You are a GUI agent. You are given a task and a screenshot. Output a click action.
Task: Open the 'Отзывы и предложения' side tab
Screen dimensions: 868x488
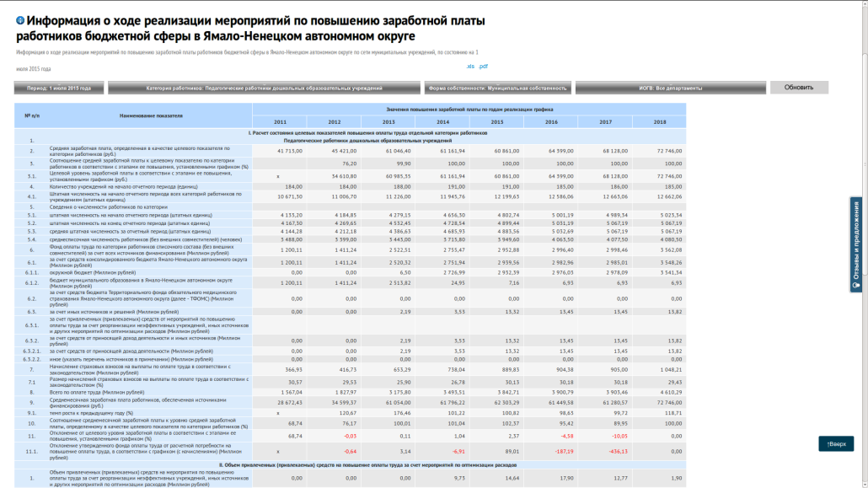[856, 244]
